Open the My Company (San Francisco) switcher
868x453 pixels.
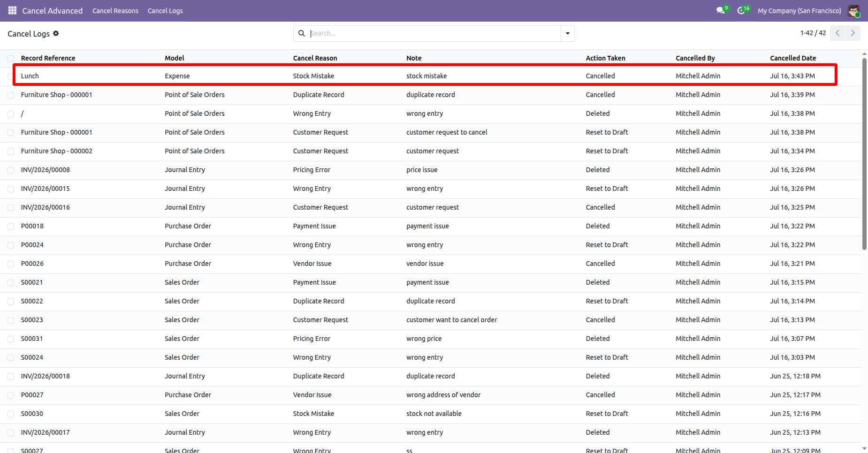(x=799, y=11)
